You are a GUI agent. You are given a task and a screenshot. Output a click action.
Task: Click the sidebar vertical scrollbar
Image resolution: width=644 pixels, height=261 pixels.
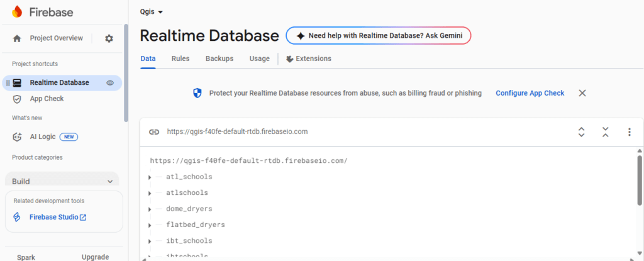(x=126, y=73)
